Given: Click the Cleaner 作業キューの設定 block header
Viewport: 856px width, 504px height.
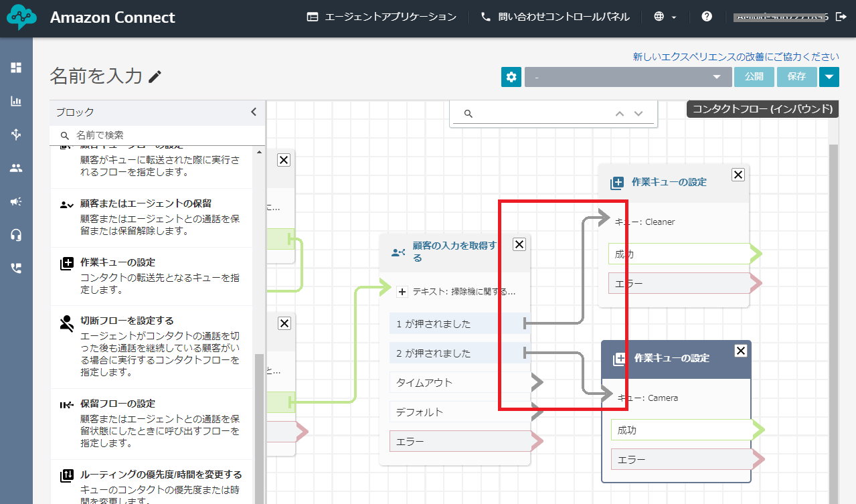Looking at the screenshot, I should point(673,183).
